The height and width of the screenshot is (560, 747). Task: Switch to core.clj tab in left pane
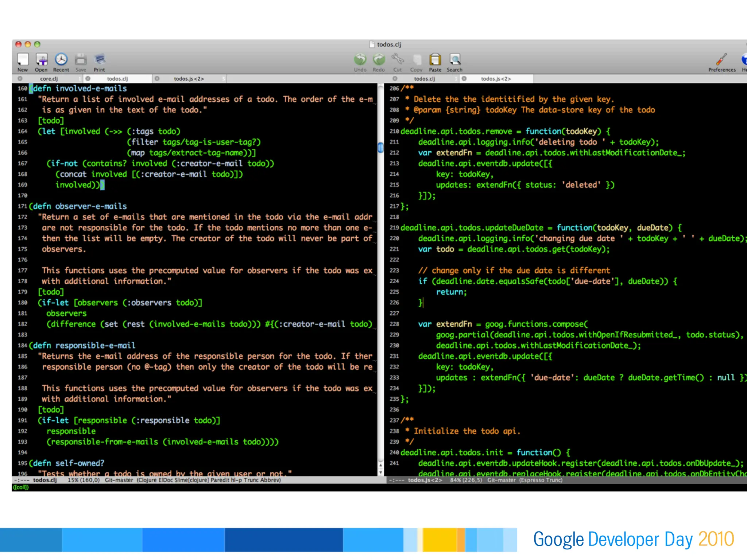(x=49, y=79)
